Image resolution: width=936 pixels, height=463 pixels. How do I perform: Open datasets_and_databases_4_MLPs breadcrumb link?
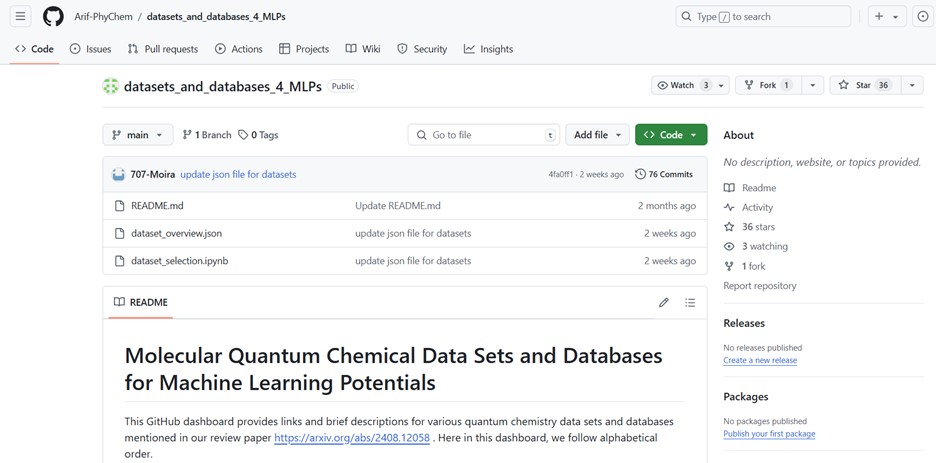click(216, 17)
